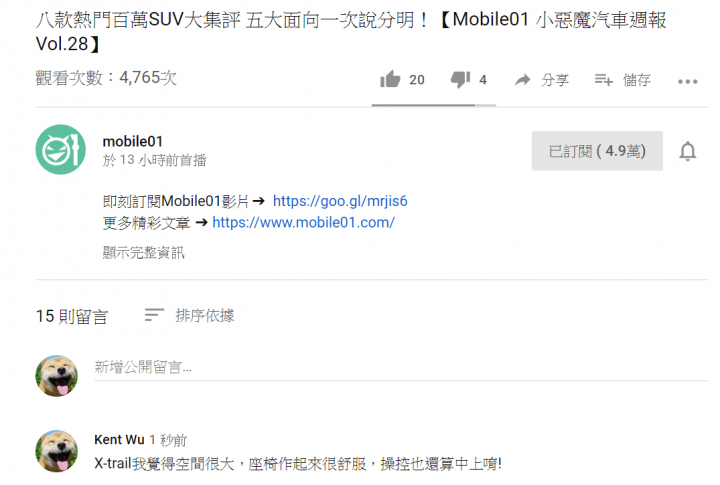Click the save to playlist icon
The image size is (720, 485).
pos(603,80)
